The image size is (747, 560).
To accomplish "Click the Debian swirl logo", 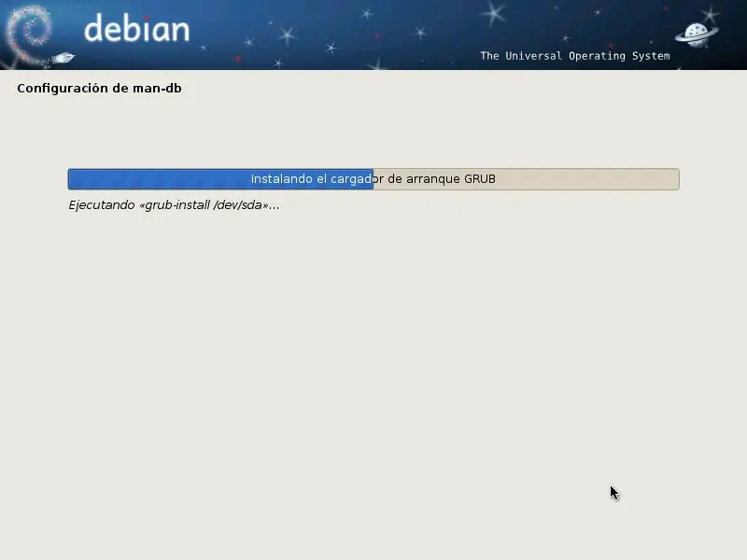I will tap(28, 35).
